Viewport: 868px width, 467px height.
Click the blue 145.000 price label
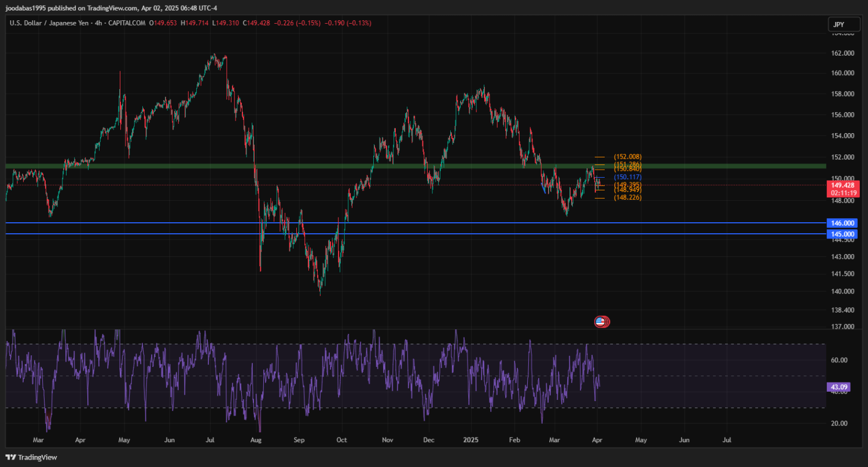[x=843, y=234]
